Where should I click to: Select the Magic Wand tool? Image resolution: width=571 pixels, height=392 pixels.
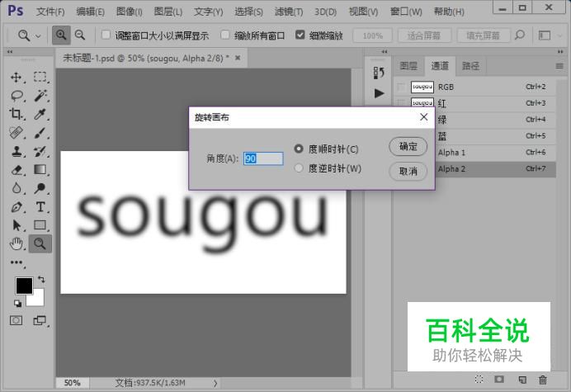point(40,96)
